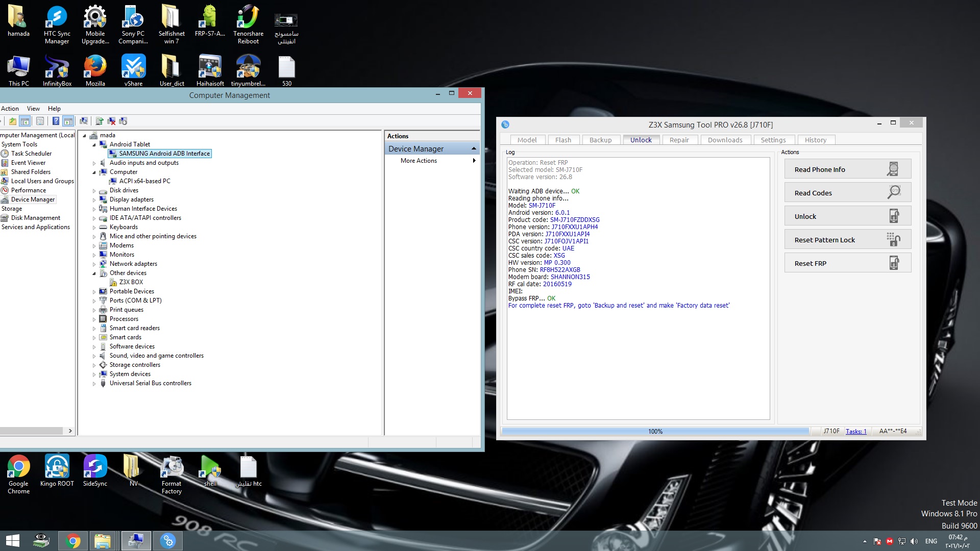Image resolution: width=980 pixels, height=551 pixels.
Task: Open the Action menu
Action: 10,109
